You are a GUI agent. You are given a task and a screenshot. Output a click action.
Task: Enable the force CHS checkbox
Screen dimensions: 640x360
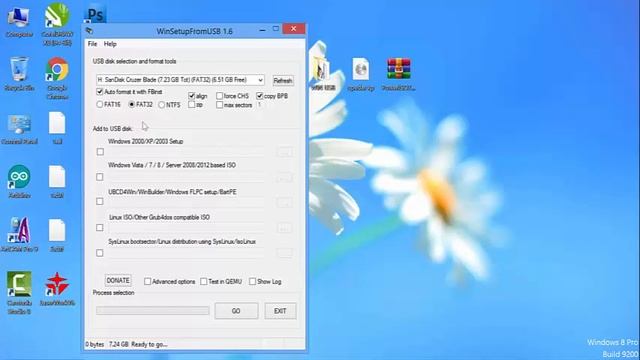click(x=219, y=96)
